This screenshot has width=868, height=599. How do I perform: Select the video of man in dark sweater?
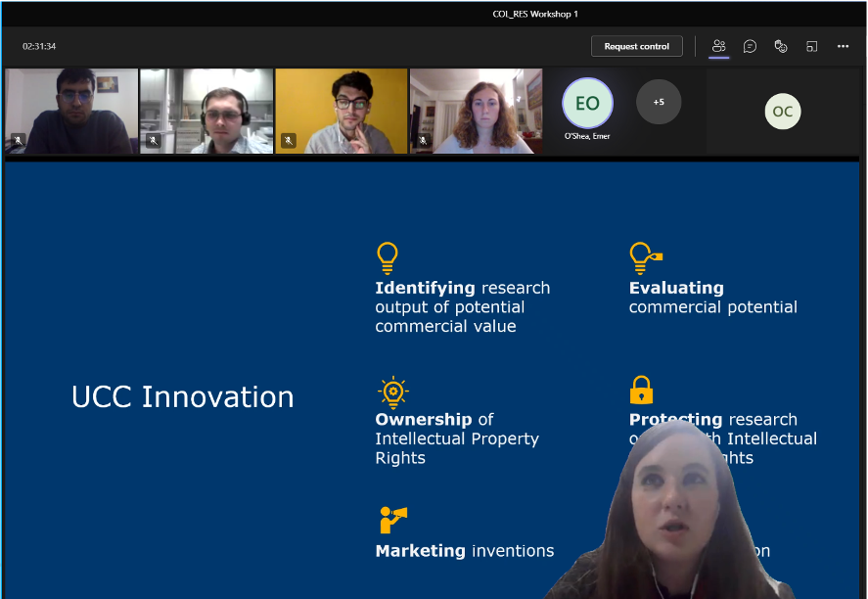(71, 111)
